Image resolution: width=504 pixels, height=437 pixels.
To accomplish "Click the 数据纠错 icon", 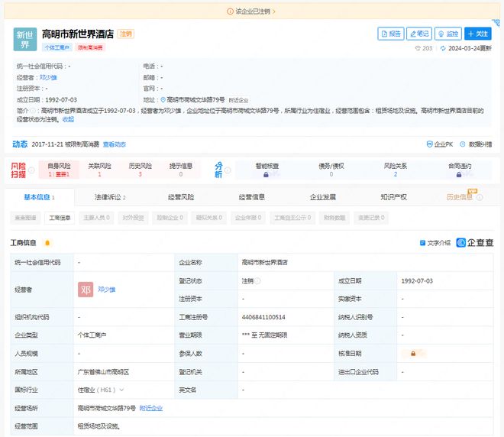I will coord(463,144).
